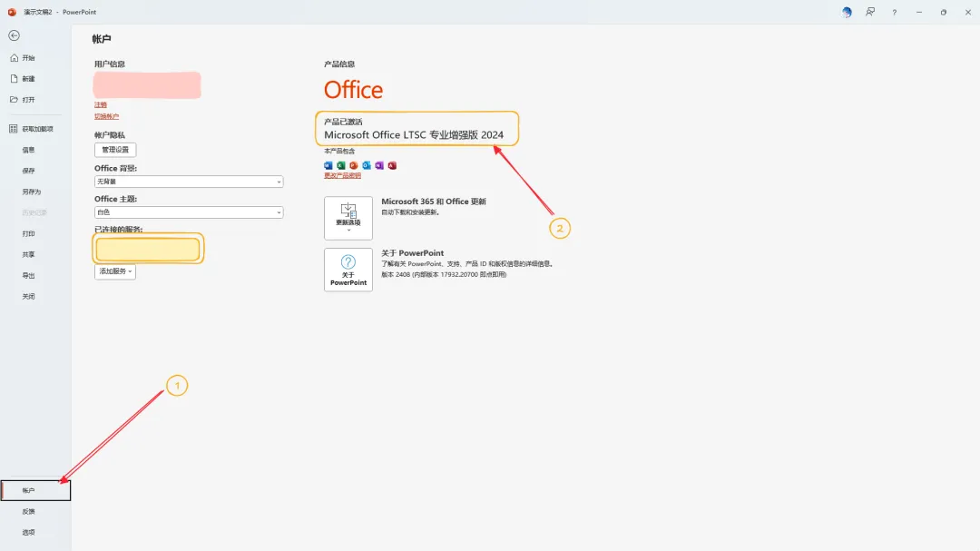Image resolution: width=980 pixels, height=551 pixels.
Task: Restore down the PowerPoint window
Action: (943, 12)
